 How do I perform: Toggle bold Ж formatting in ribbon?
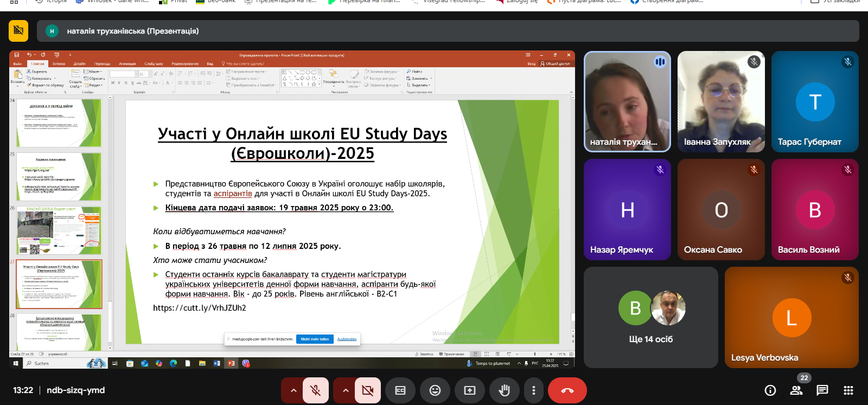[x=113, y=83]
